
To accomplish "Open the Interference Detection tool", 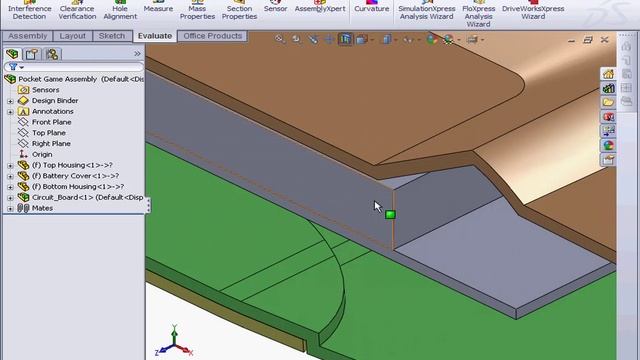I will point(29,10).
